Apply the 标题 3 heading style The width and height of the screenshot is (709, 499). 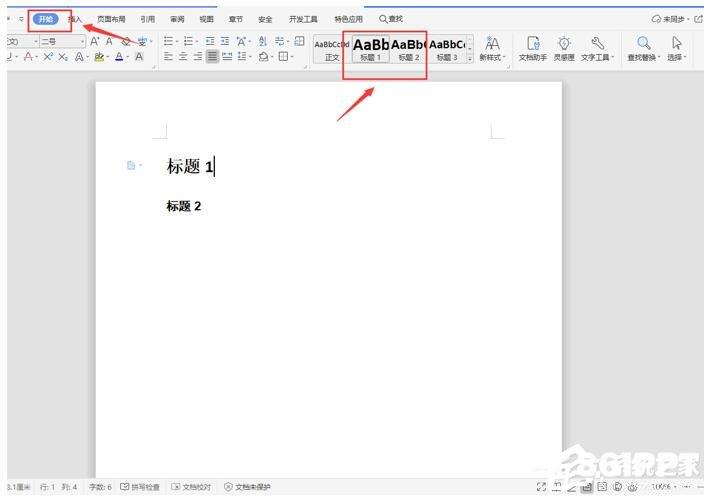[447, 50]
